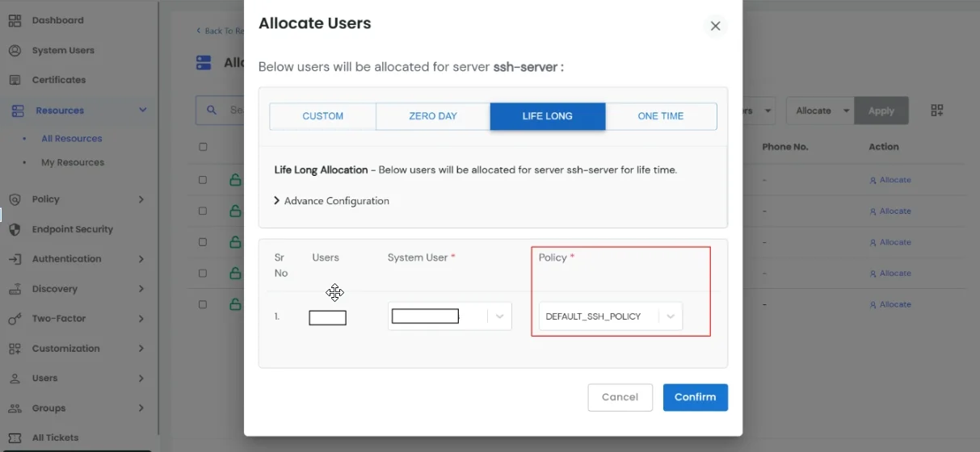Open Dashboard from the sidebar label
Image resolution: width=980 pixels, height=452 pixels.
click(x=57, y=20)
